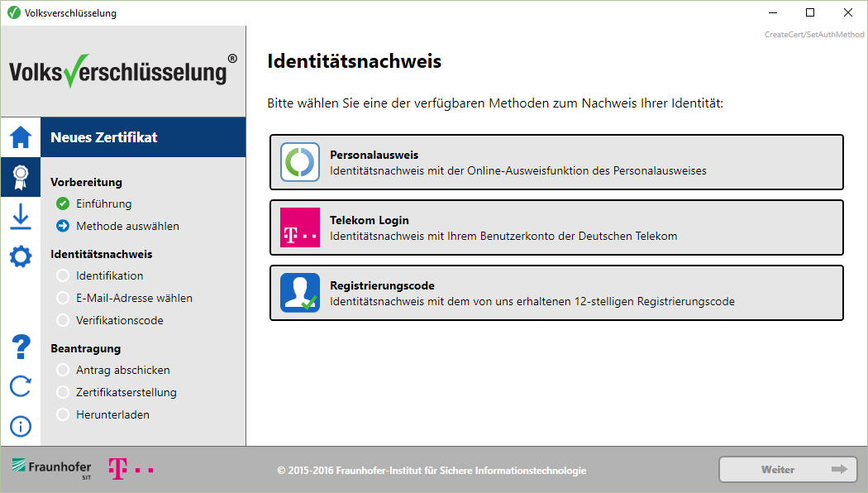Click the Beantragung section heading
Screen dimensions: 868x493
pos(86,348)
